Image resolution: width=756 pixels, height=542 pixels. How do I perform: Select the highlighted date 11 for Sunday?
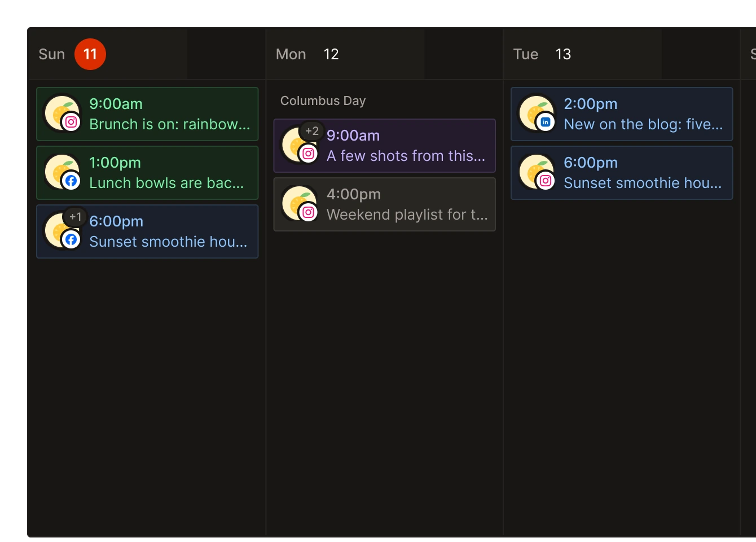coord(90,54)
